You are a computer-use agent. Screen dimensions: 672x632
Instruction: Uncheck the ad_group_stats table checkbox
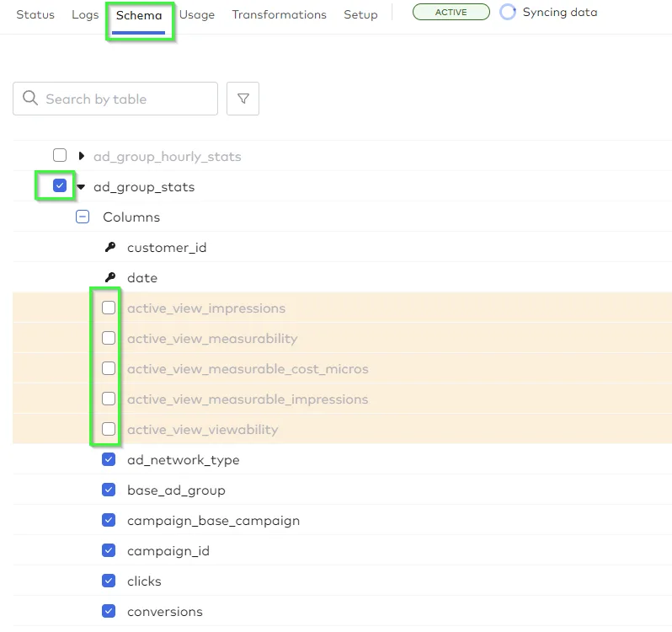(60, 186)
